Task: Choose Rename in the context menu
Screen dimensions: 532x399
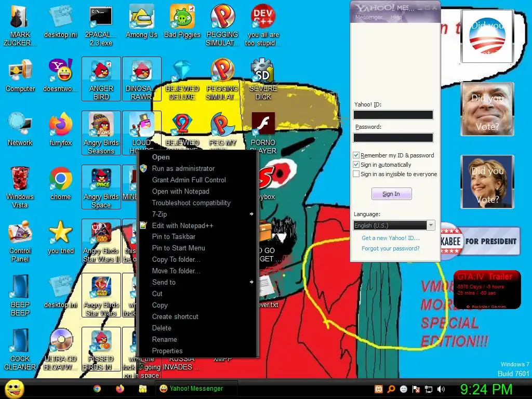Action: tap(198, 339)
